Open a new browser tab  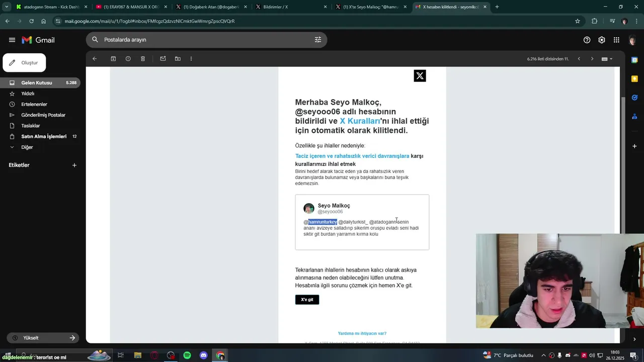coord(497,7)
